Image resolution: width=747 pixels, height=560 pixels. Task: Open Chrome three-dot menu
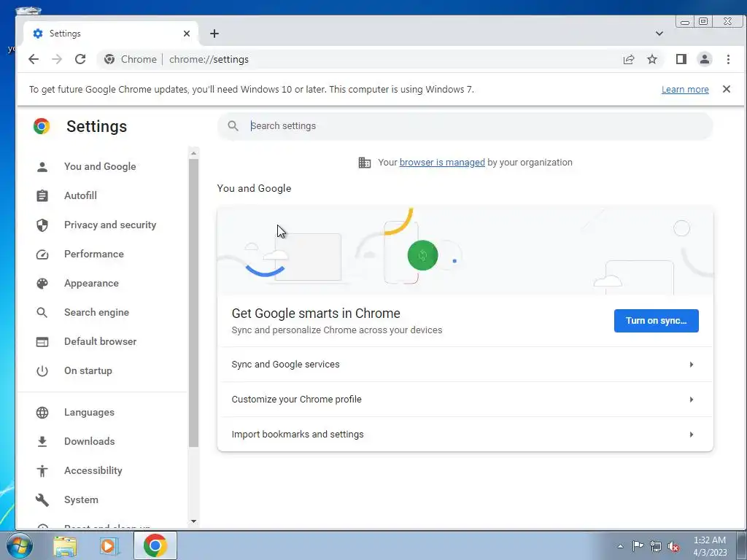coord(728,59)
